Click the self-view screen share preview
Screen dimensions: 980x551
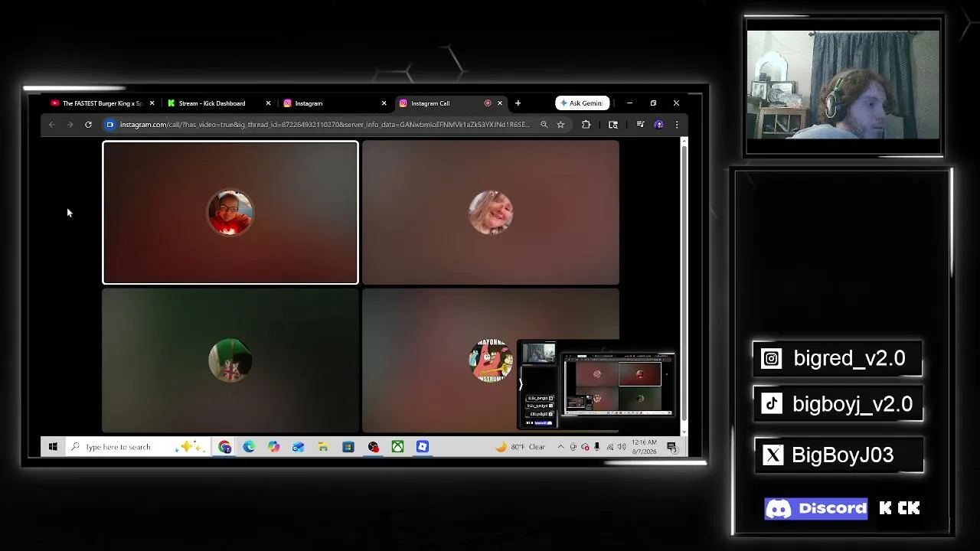pos(597,385)
